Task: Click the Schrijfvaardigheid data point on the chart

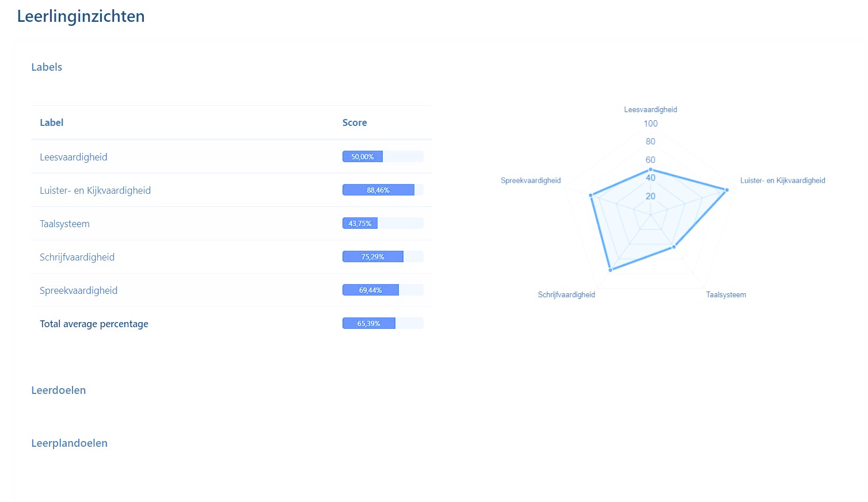Action: pos(610,269)
